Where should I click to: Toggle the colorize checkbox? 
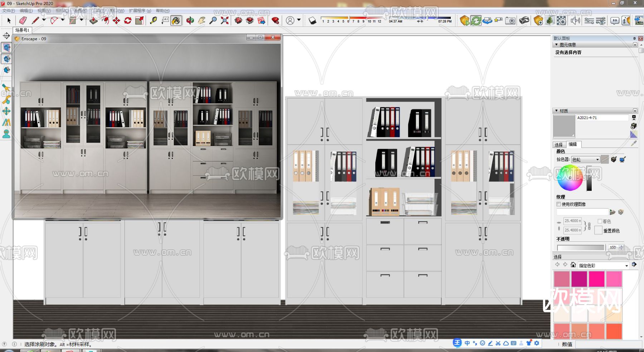pyautogui.click(x=600, y=221)
